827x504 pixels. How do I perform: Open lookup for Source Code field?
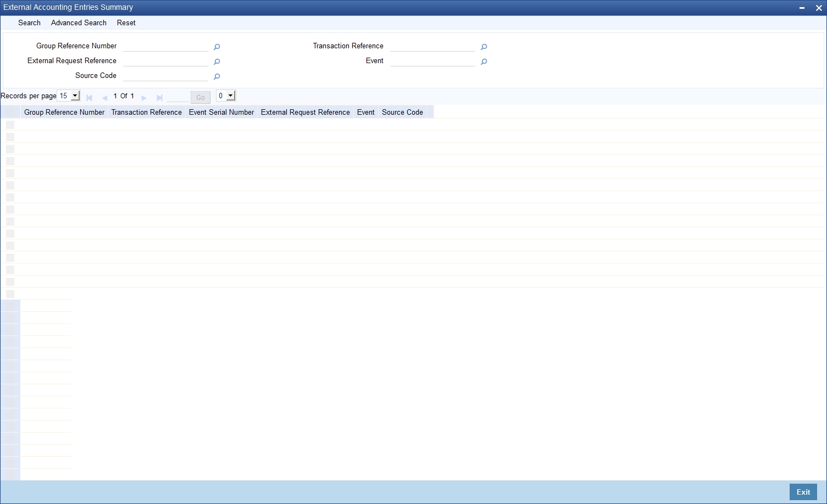217,77
